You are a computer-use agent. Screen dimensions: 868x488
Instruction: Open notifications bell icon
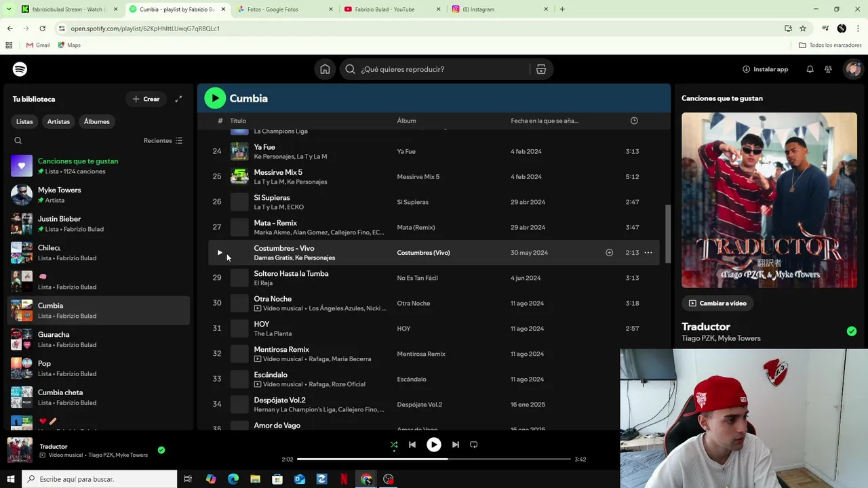pos(810,69)
